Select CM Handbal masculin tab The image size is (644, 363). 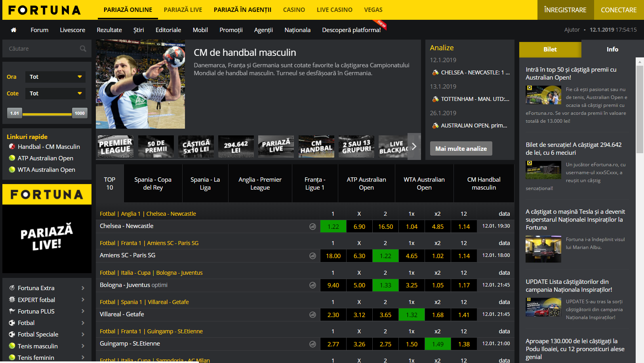(484, 183)
